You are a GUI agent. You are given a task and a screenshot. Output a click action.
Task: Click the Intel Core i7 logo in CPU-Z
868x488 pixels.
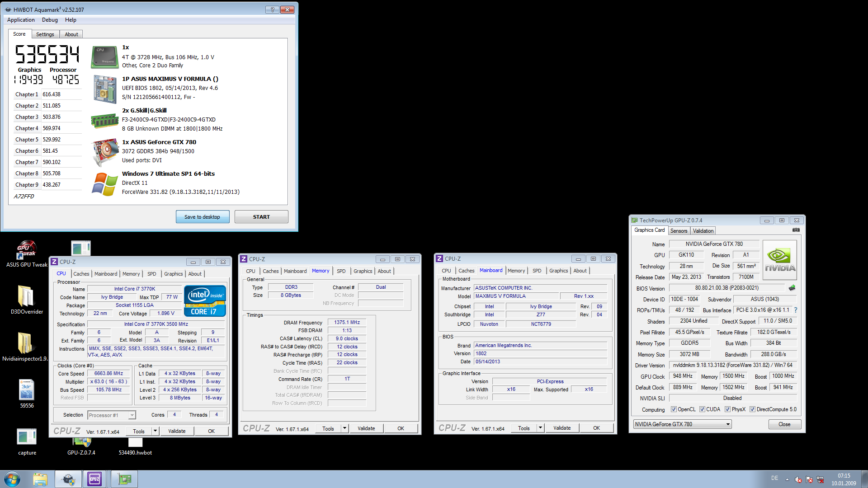click(x=205, y=301)
